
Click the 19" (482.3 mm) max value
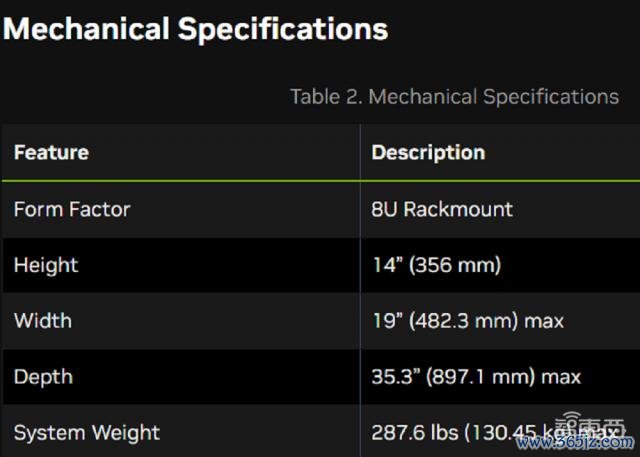pyautogui.click(x=468, y=321)
